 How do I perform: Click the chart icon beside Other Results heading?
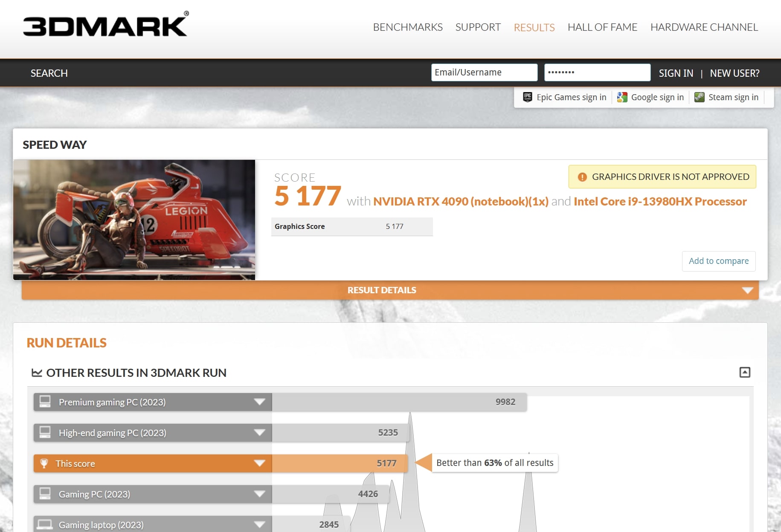pos(37,373)
